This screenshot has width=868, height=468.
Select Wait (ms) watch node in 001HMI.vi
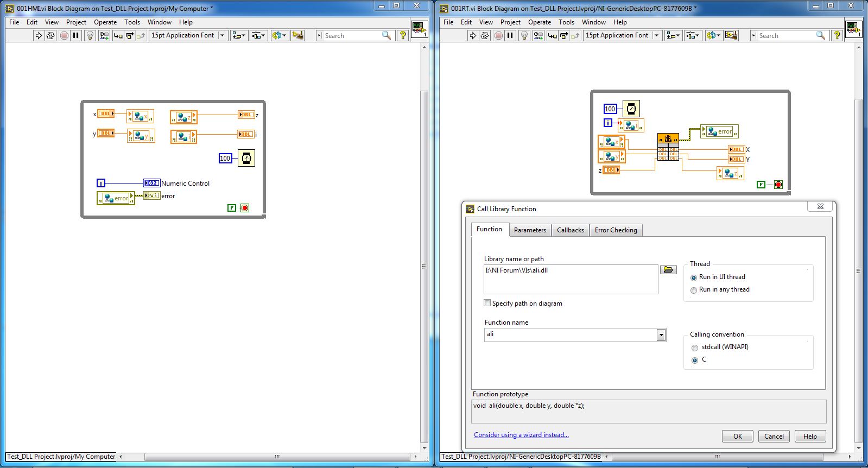tap(246, 158)
